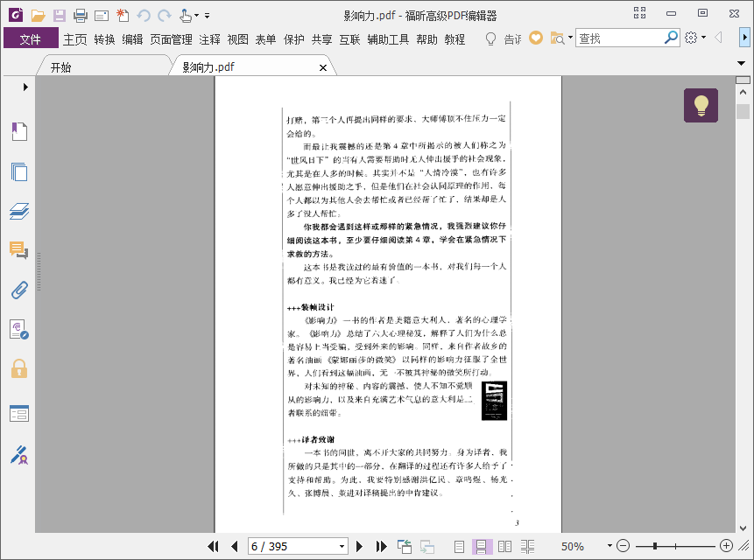Open the Attachments paperclip panel
The width and height of the screenshot is (754, 560).
[19, 290]
